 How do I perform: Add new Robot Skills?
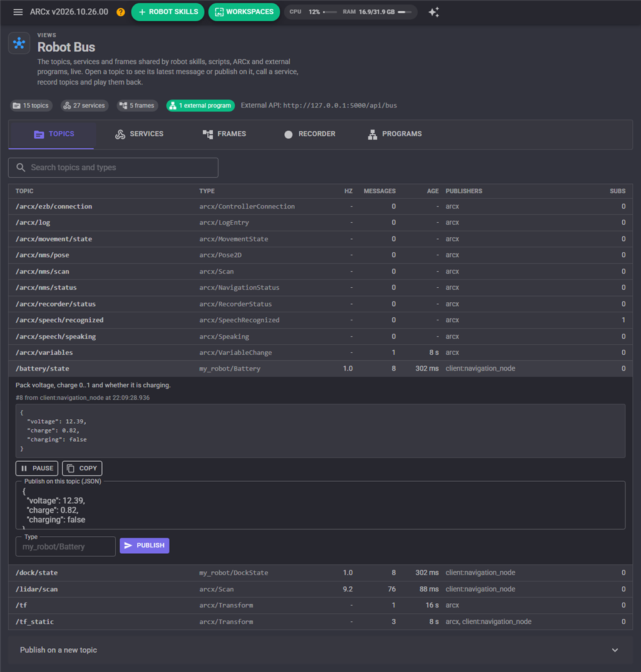(x=168, y=12)
